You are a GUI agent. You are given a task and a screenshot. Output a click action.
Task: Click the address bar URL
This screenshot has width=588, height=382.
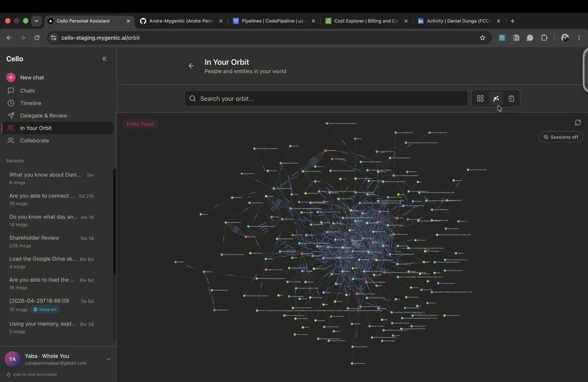100,38
